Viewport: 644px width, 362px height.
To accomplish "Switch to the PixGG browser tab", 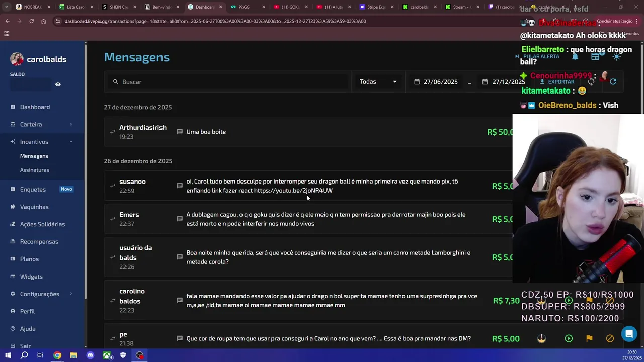I will (x=248, y=7).
